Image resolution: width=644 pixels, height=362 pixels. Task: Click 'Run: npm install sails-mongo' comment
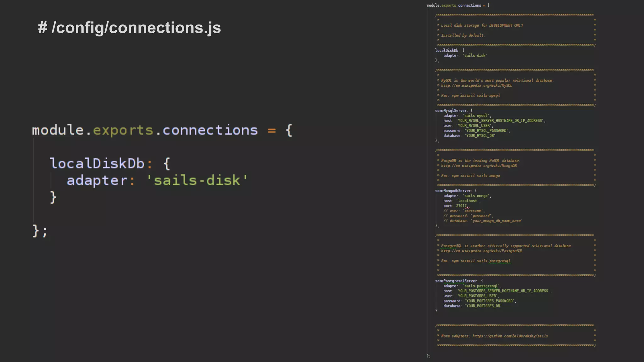pos(470,176)
